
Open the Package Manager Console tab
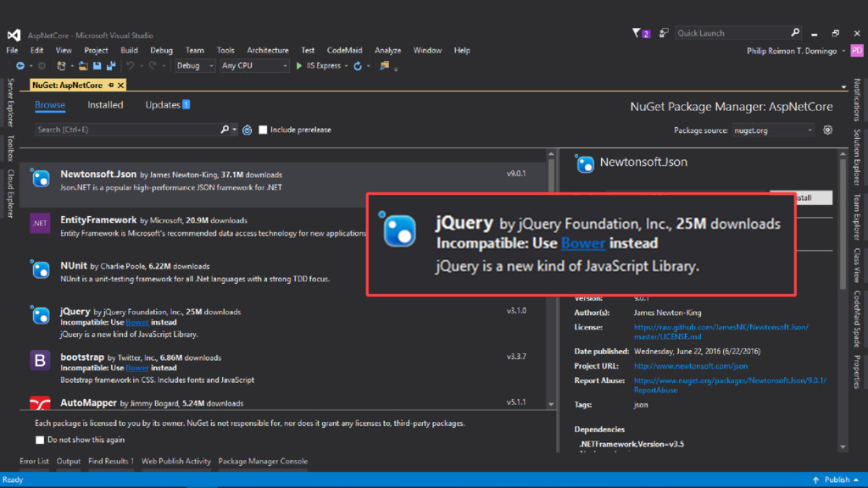(263, 462)
